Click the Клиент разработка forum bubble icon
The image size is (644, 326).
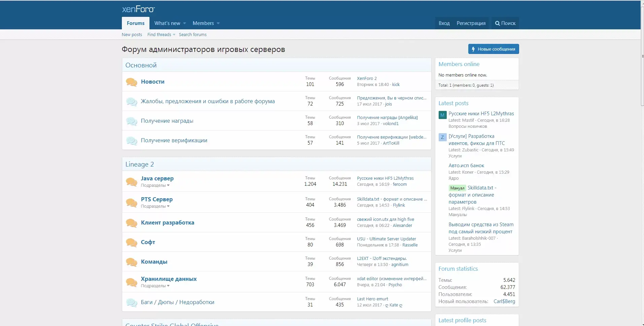[x=131, y=223]
